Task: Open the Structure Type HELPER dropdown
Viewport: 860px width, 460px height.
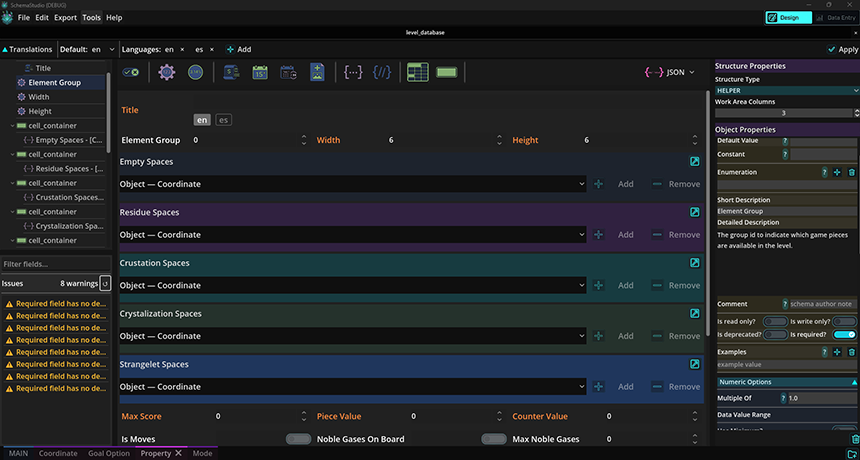Action: click(787, 90)
